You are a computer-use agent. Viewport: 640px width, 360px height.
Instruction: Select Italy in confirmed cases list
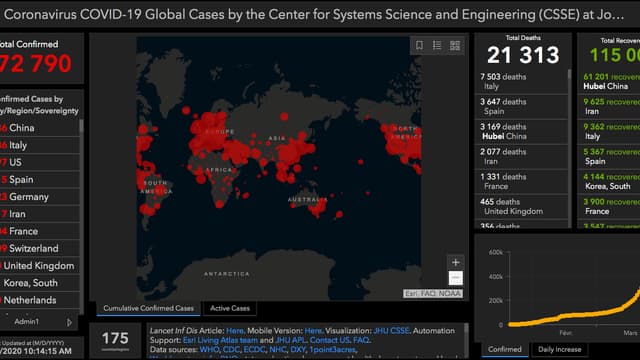40,145
